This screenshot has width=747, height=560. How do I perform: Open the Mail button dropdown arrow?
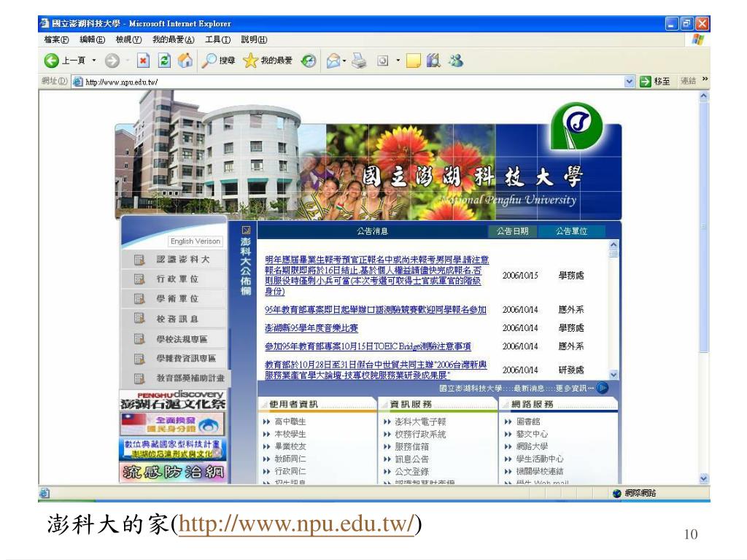[x=344, y=61]
